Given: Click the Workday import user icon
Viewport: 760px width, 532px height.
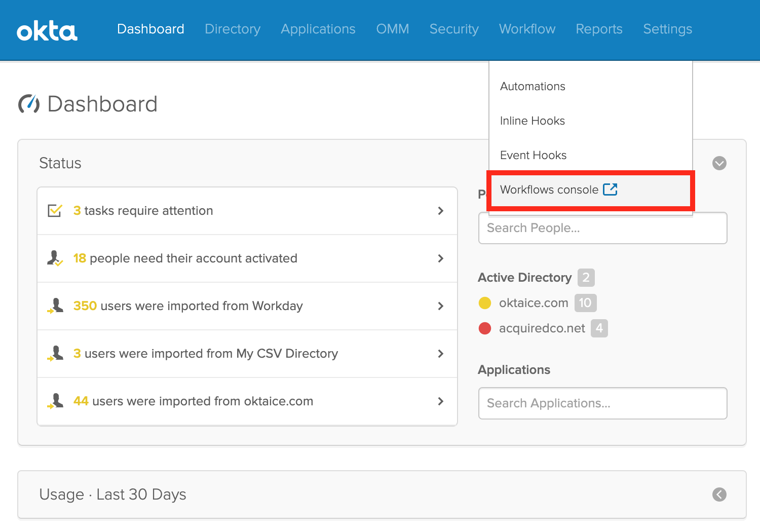Looking at the screenshot, I should tap(55, 306).
